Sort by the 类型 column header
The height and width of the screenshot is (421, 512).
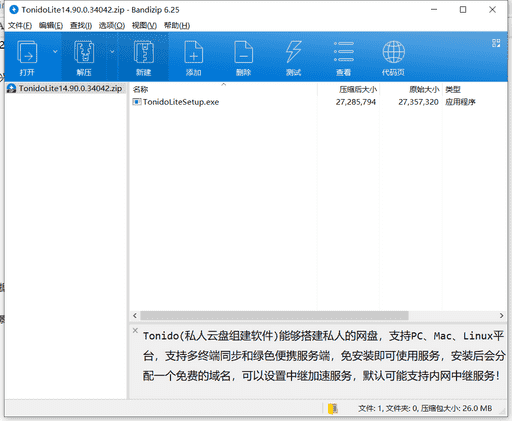click(x=475, y=89)
